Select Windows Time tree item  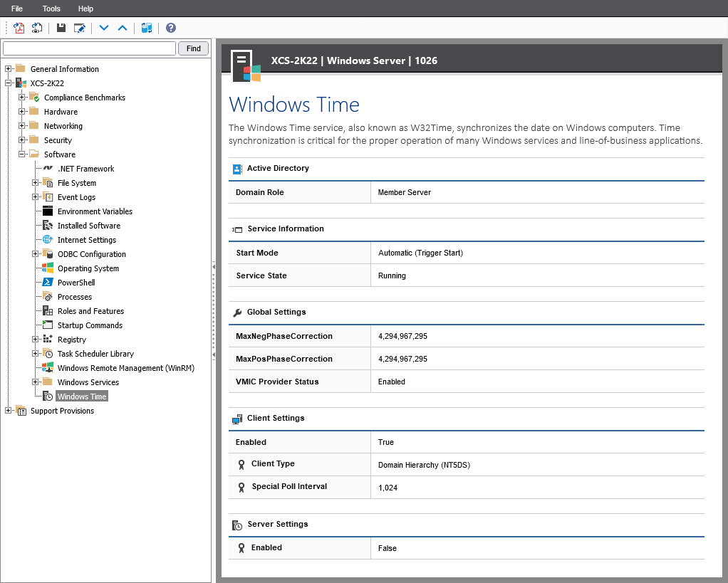[82, 396]
